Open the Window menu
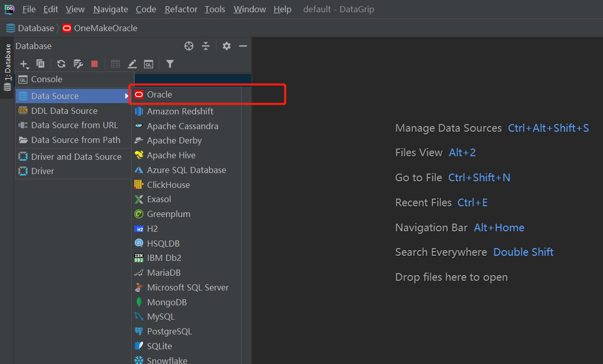The height and width of the screenshot is (364, 603). 250,9
